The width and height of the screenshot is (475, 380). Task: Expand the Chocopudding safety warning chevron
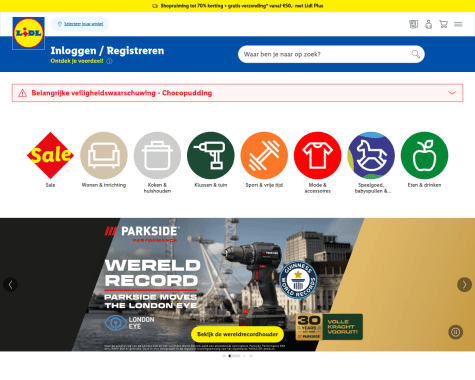(452, 93)
